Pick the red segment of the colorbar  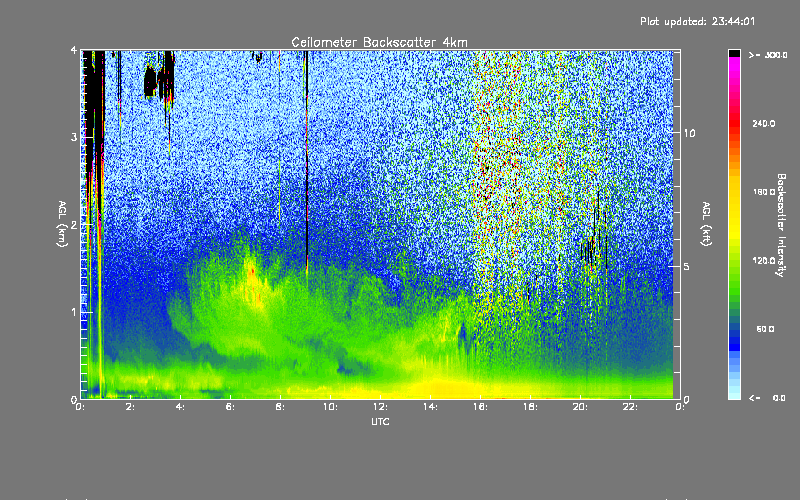(x=734, y=123)
